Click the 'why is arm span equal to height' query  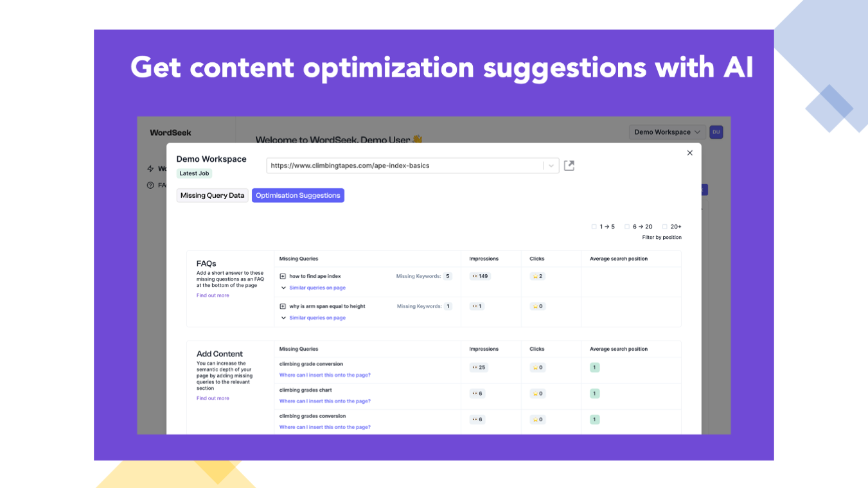[x=327, y=306]
